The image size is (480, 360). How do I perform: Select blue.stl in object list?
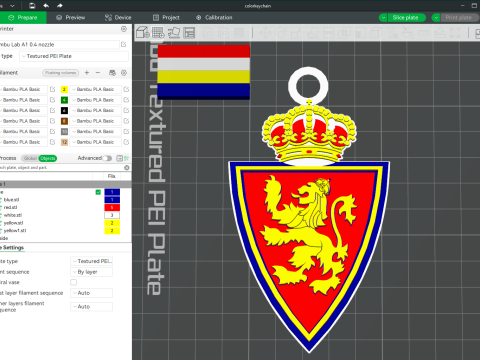pos(11,200)
